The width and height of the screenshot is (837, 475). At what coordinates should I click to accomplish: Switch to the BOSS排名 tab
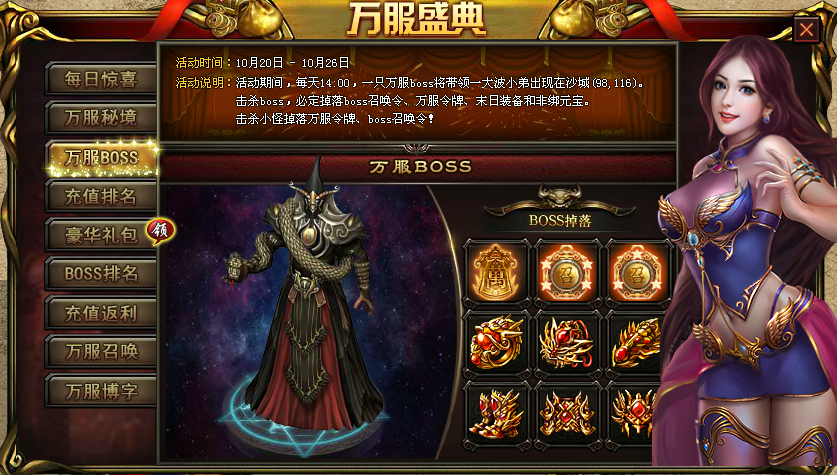point(101,274)
